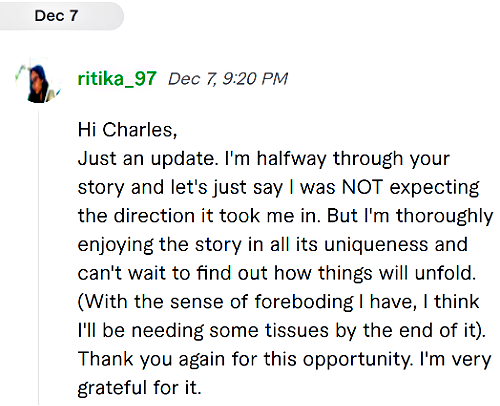This screenshot has height=406, width=500.
Task: Click the Dec 7, 9:20 PM timestamp
Action: [x=228, y=79]
